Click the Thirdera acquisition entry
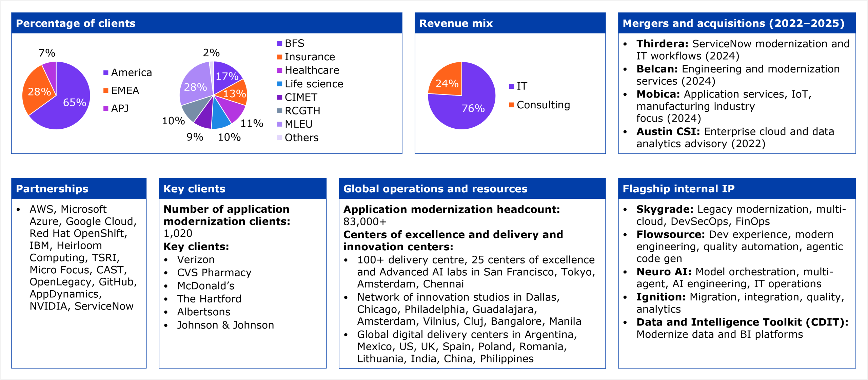868x380 pixels. coord(662,44)
